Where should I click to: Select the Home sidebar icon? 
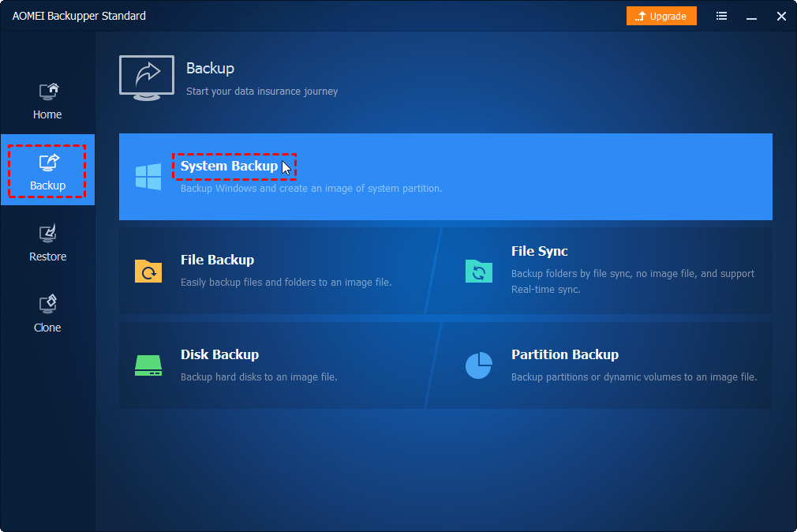point(47,92)
